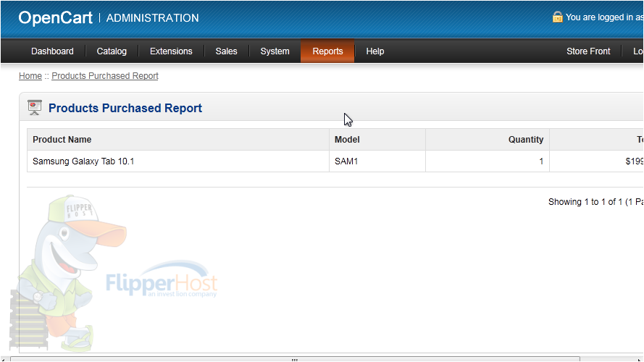Click the horizontal scrollbar at the bottom
The image size is (644, 362).
(x=295, y=359)
